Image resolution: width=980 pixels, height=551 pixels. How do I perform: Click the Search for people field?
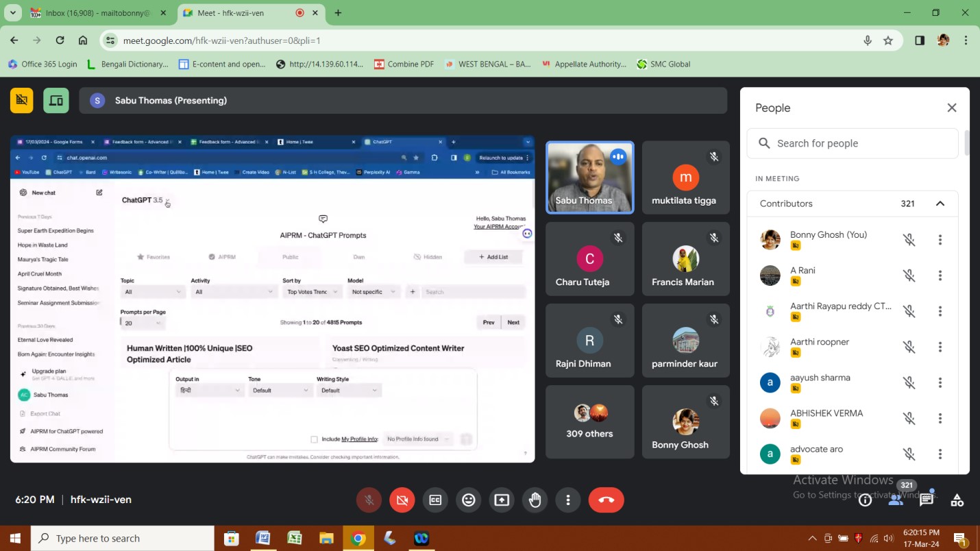click(853, 143)
